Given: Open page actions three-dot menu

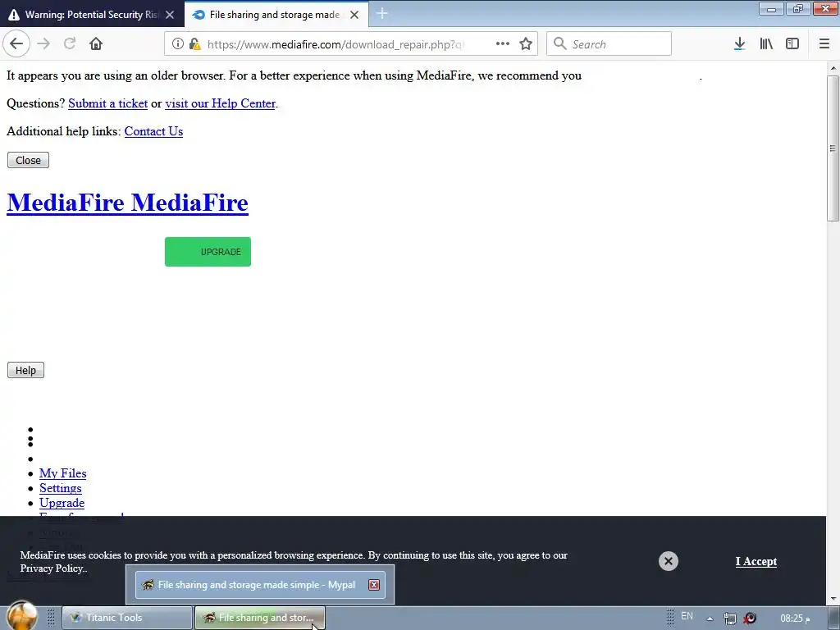Looking at the screenshot, I should pos(503,44).
